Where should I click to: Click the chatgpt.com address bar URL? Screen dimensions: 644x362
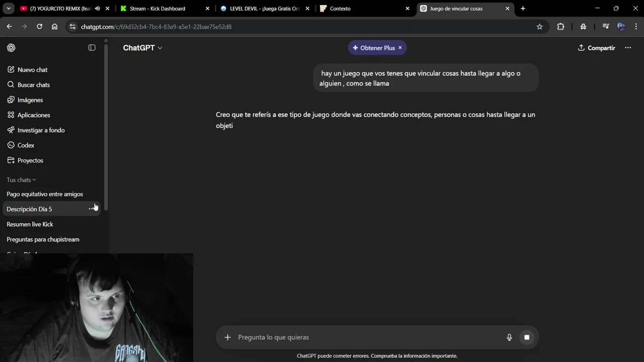[x=156, y=27]
